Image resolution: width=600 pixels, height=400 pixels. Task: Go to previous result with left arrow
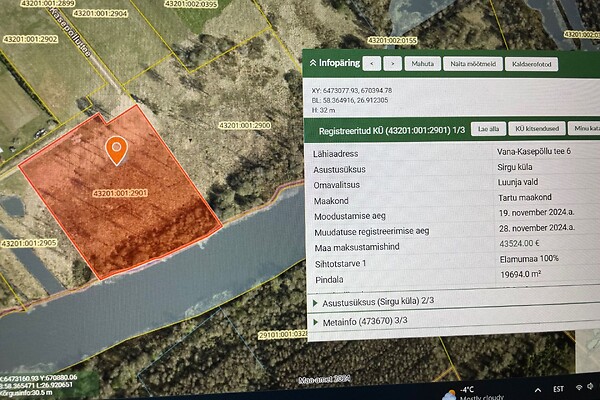371,63
